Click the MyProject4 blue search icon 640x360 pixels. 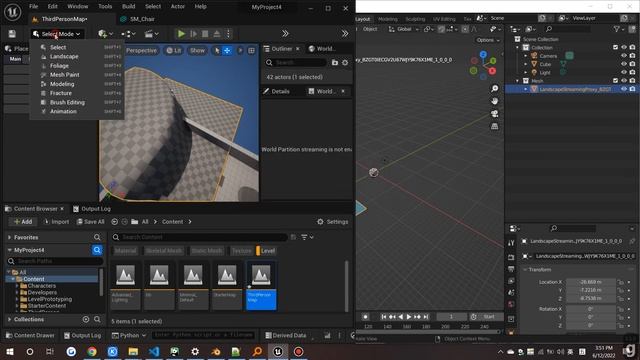(x=97, y=250)
